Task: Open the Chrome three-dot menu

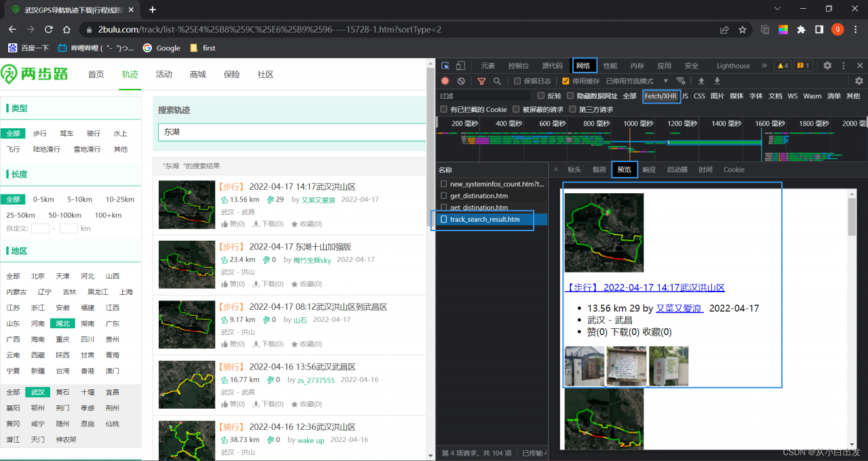Action: pos(856,30)
